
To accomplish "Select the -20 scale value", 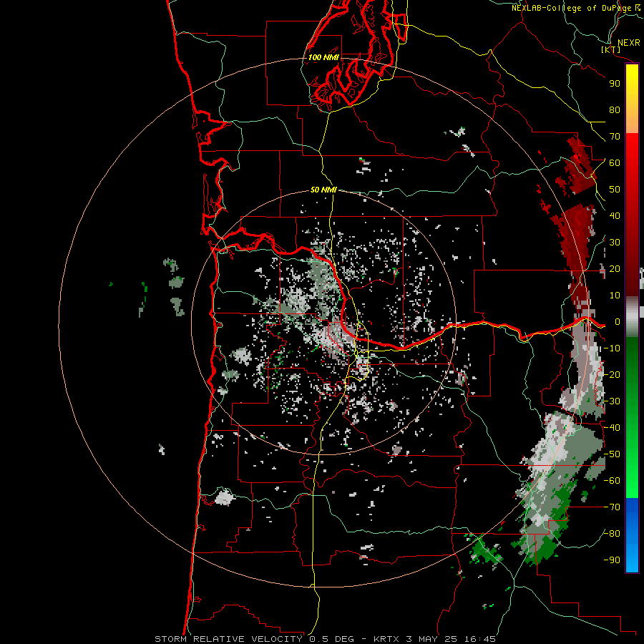I will tap(612, 375).
